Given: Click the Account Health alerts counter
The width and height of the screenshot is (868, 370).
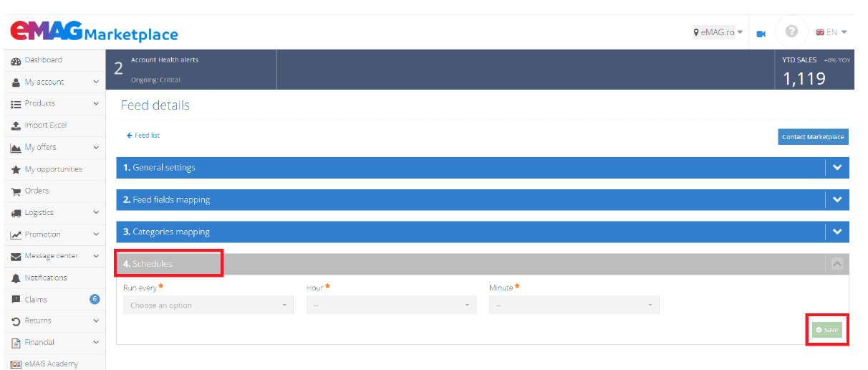Looking at the screenshot, I should tap(119, 70).
